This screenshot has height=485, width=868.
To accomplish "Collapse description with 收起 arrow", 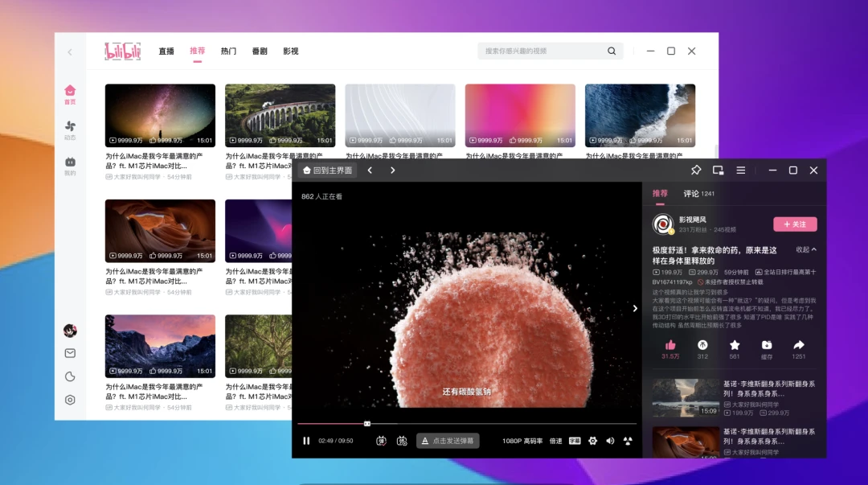I will 806,249.
